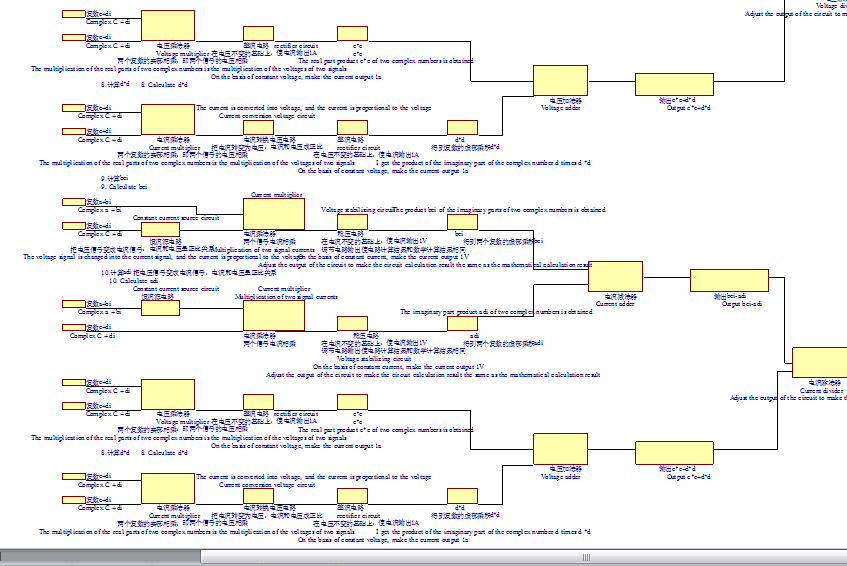Select Output c*c+d*d block feeding Current divider
Viewport: 847px width, 566px height.
pyautogui.click(x=674, y=453)
